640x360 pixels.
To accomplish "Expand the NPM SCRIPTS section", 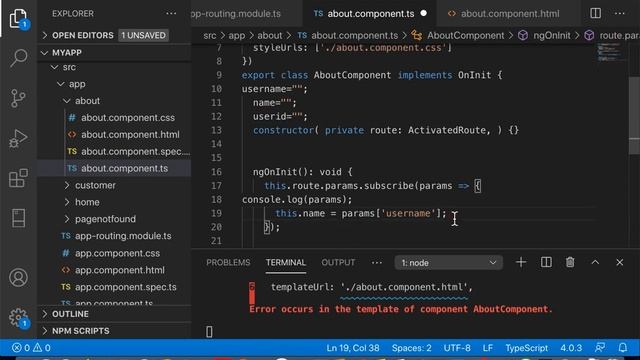I will coord(114,331).
